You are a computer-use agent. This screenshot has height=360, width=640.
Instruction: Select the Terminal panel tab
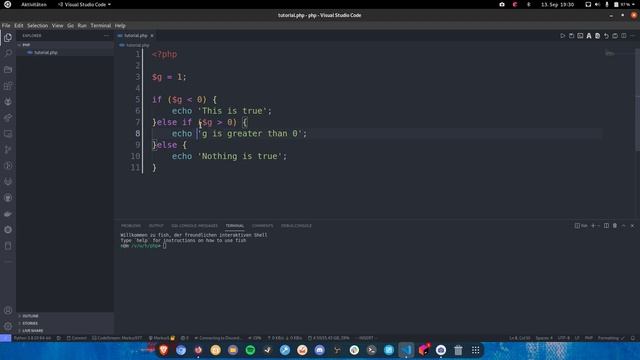[x=235, y=226]
